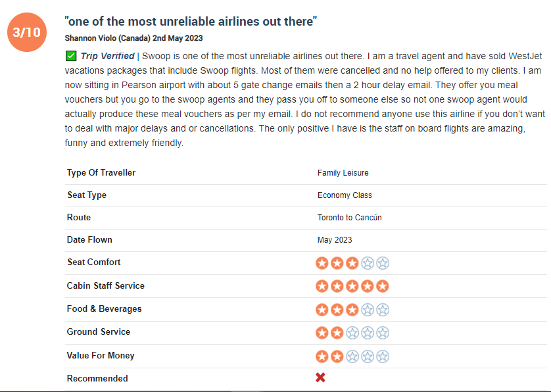Click fifth empty star of Seat Comfort

coord(383,263)
